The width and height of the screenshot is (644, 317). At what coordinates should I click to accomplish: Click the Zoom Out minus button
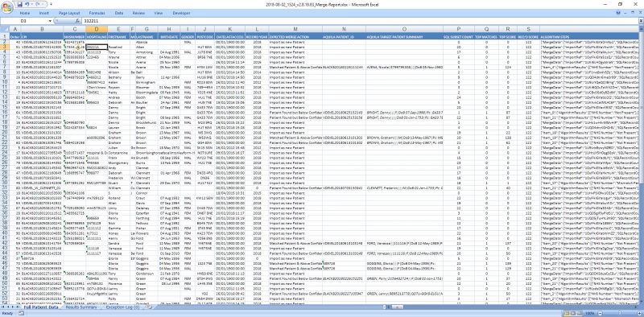[x=600, y=313]
